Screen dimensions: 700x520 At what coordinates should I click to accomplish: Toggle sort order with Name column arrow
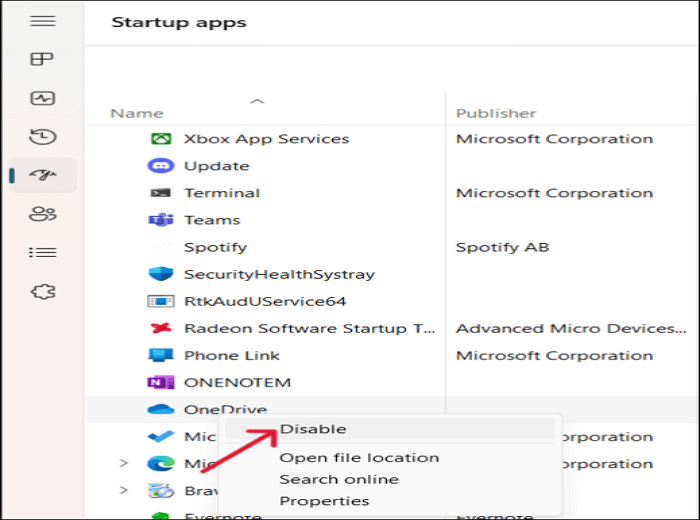tap(257, 101)
